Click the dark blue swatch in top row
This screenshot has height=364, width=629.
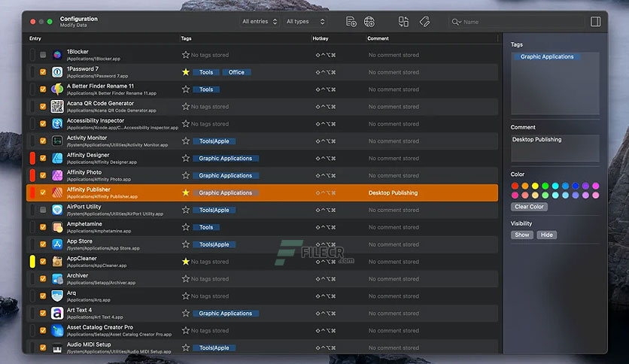click(576, 186)
